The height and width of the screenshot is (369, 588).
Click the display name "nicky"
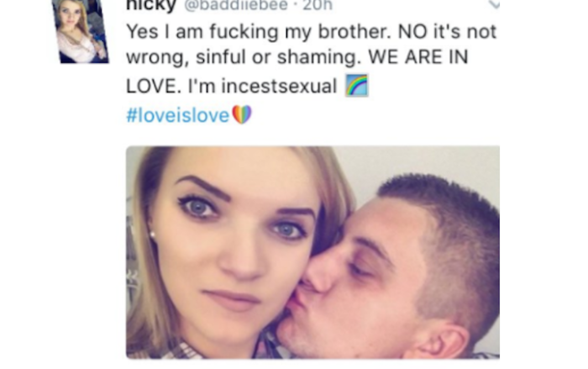[x=151, y=5]
